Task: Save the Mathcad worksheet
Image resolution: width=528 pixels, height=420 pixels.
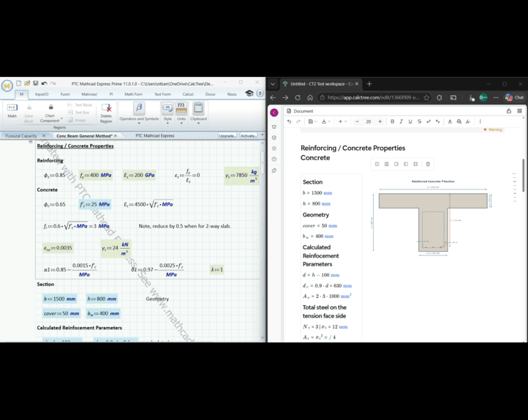Action: click(x=35, y=83)
